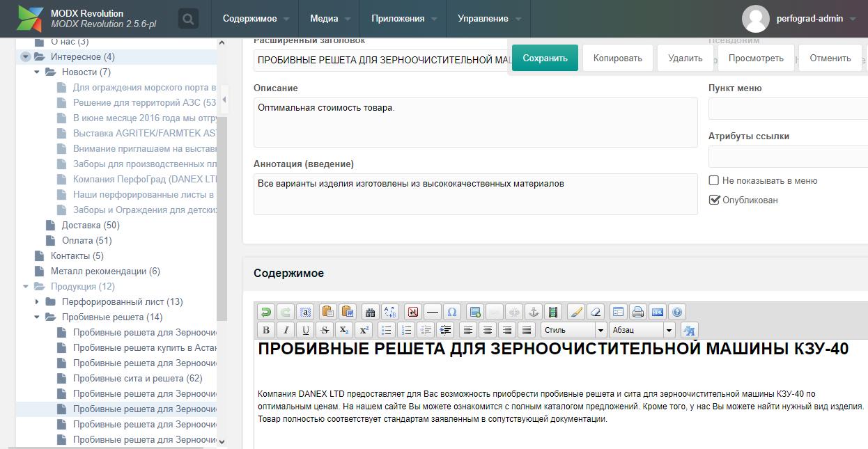This screenshot has width=868, height=449.
Task: Click the MODX Revolution logo
Action: [30, 18]
